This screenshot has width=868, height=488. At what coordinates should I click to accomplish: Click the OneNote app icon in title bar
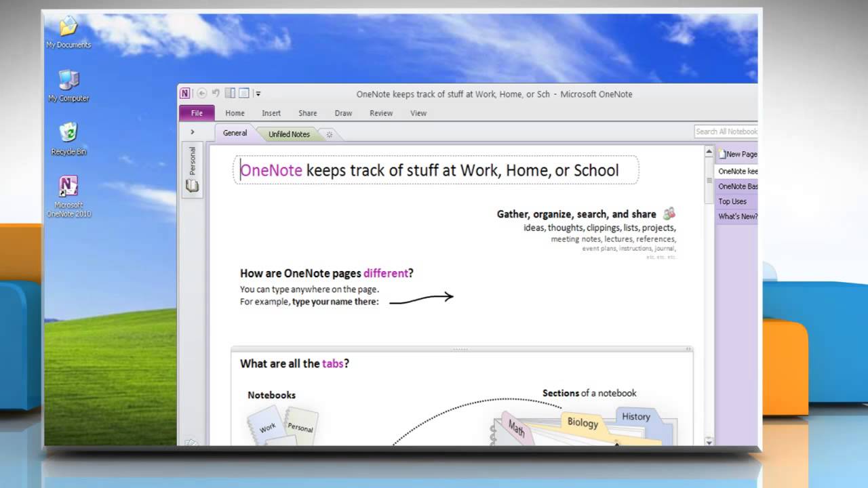185,94
